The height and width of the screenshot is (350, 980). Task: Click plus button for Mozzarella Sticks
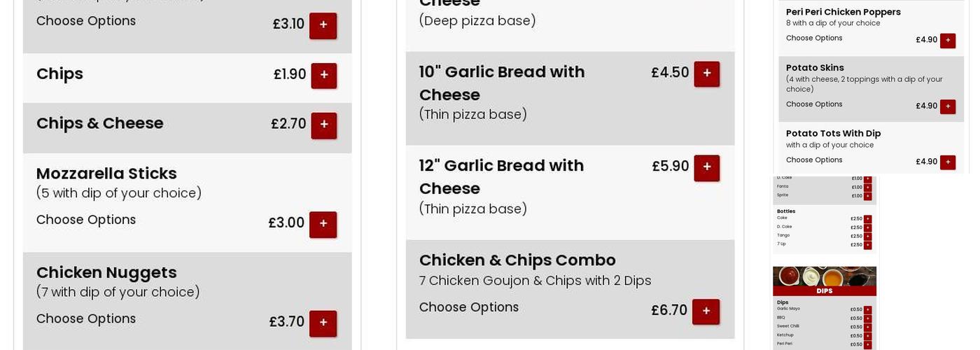pos(323,224)
